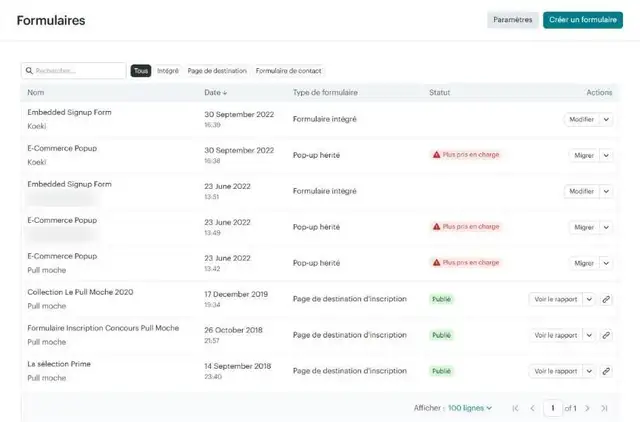This screenshot has height=422, width=640.
Task: Sort by Date column arrow
Action: pyautogui.click(x=225, y=93)
